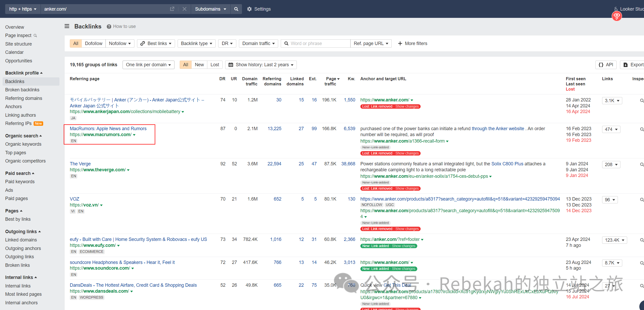Open the Subdomains mode dropdown
Viewport: 644px width, 310px height.
210,9
